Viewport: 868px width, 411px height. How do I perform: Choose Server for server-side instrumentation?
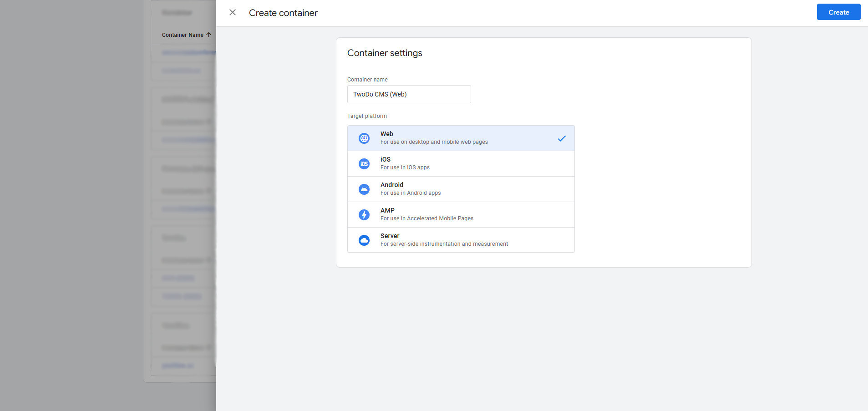pyautogui.click(x=461, y=240)
